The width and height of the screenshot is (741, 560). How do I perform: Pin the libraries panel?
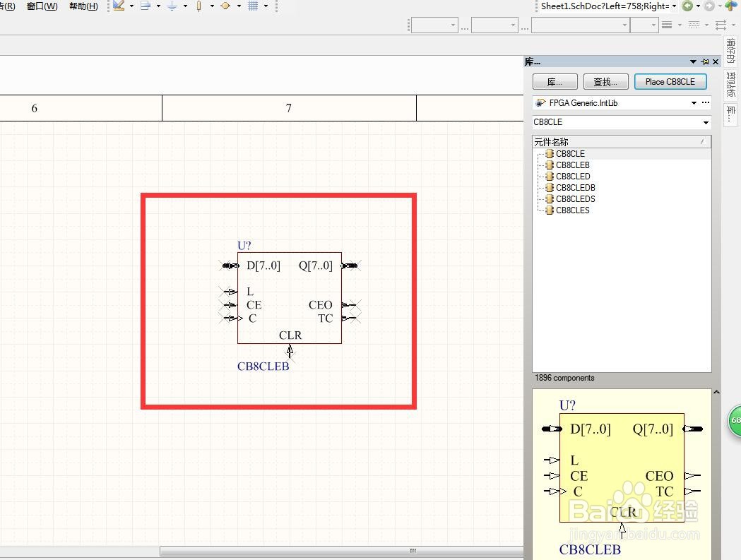click(x=705, y=62)
